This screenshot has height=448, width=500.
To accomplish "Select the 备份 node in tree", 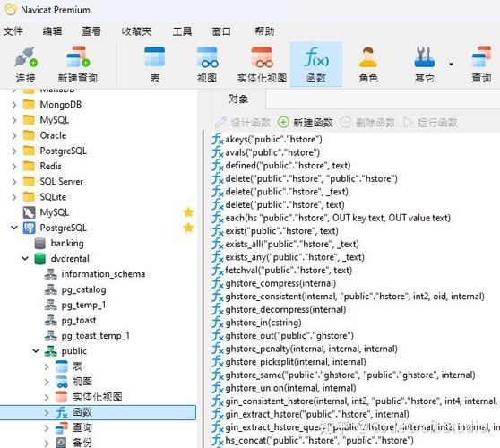I will (82, 443).
